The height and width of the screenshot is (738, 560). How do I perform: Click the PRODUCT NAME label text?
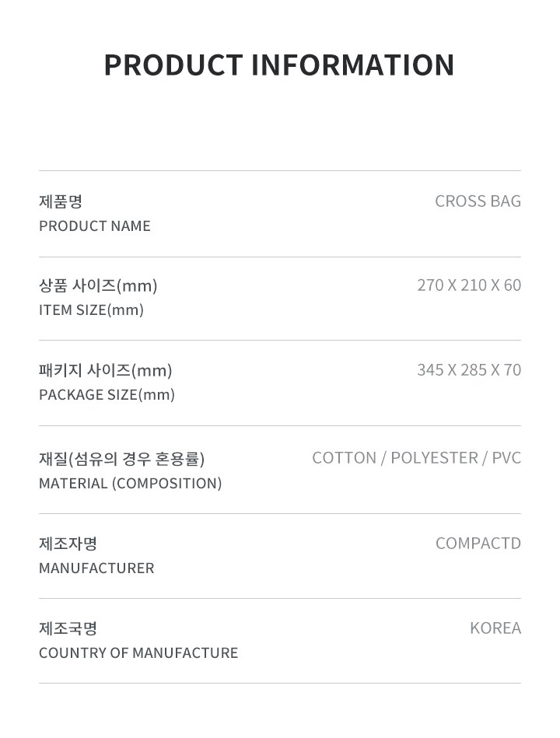point(95,226)
